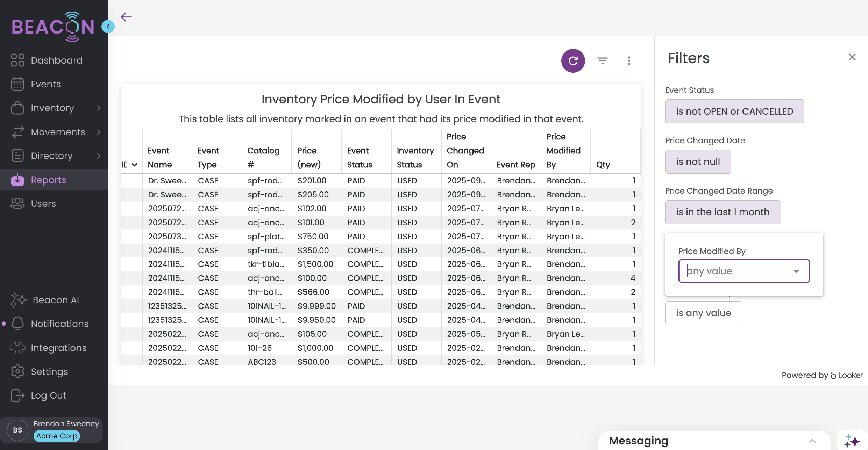Viewport: 868px width, 450px height.
Task: Click the sparkle AI assistant icon
Action: point(851,440)
